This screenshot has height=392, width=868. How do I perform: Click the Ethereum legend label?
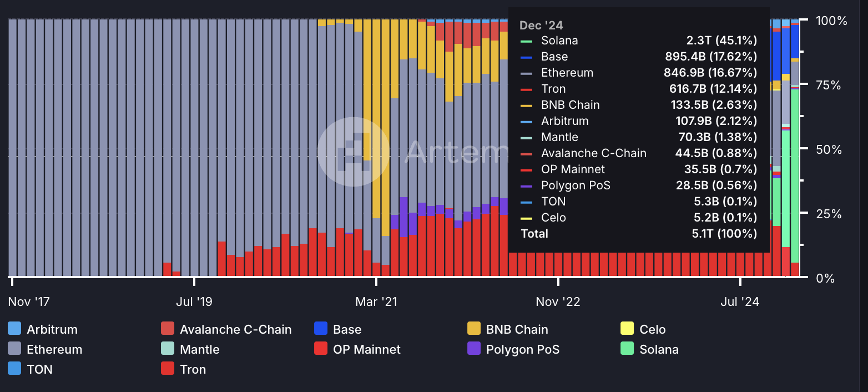click(x=54, y=349)
